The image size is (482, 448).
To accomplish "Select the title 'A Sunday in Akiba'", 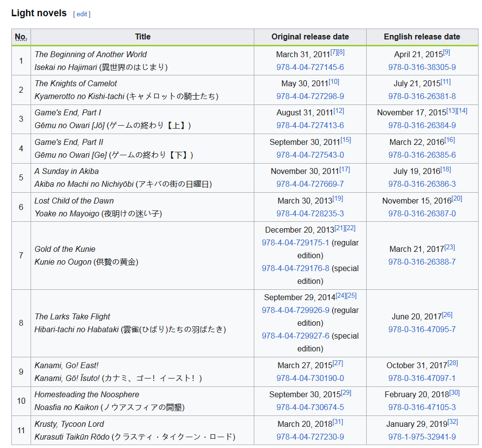I will coord(67,172).
